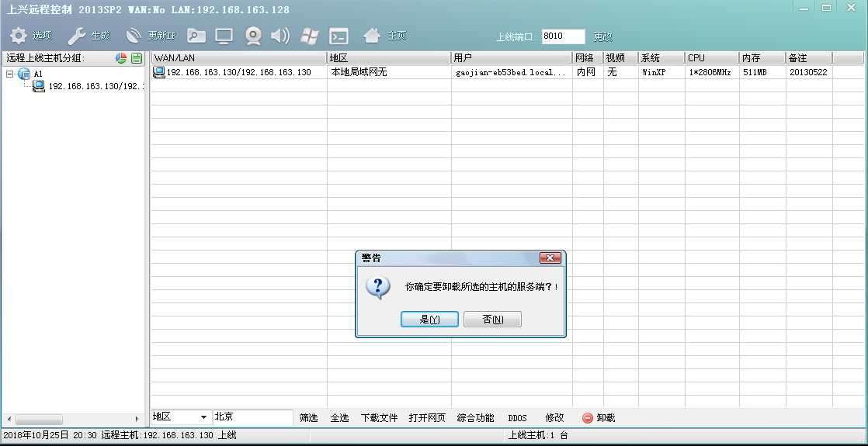Go to 主页 home icon

click(372, 36)
